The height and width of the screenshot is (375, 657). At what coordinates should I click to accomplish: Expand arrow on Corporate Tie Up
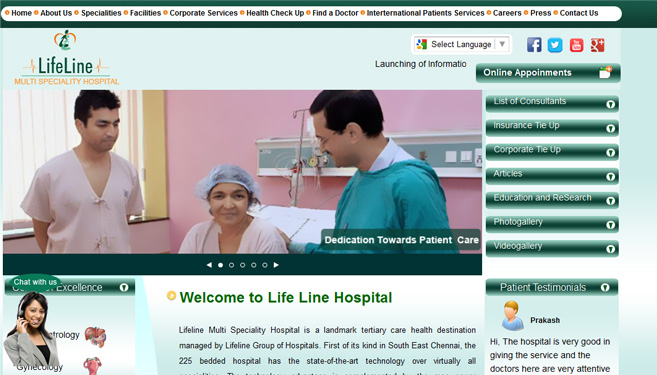point(610,153)
